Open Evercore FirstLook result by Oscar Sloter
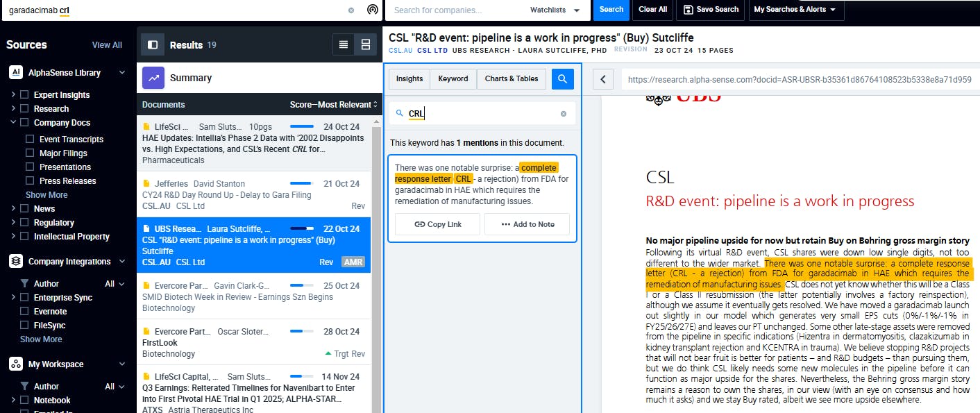Image resolution: width=980 pixels, height=413 pixels. point(254,342)
